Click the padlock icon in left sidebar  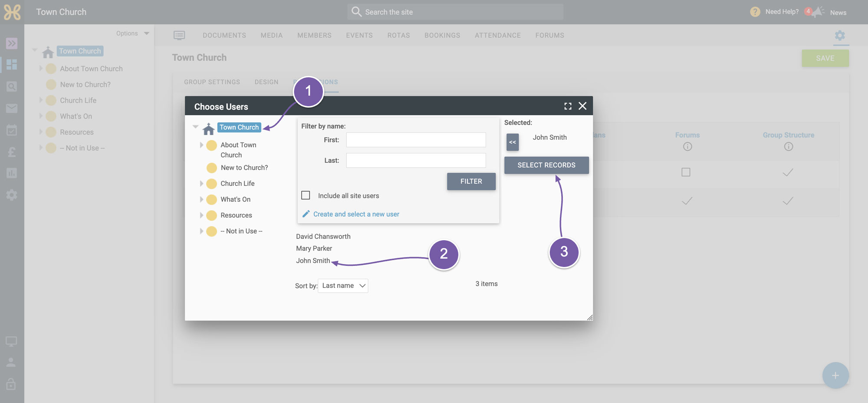(x=11, y=384)
